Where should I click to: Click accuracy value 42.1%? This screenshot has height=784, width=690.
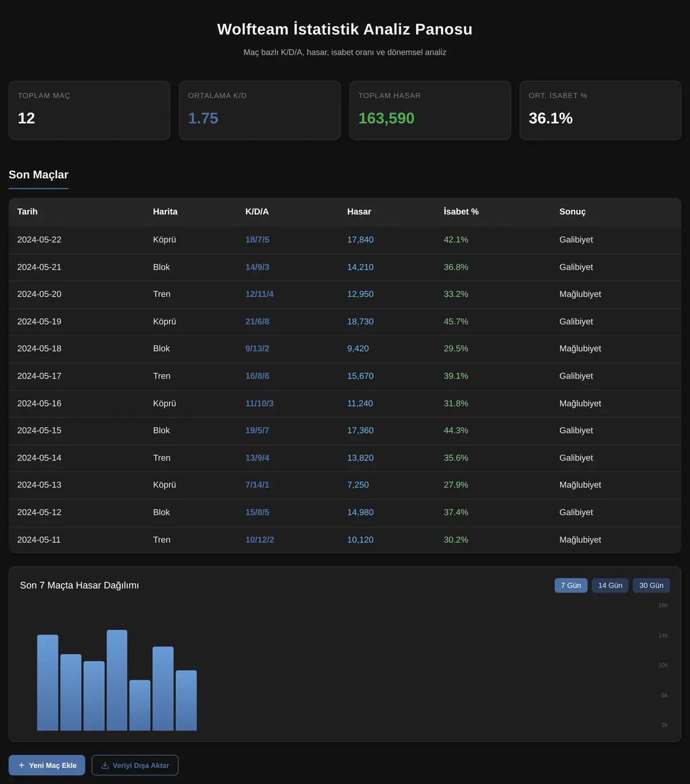(456, 240)
